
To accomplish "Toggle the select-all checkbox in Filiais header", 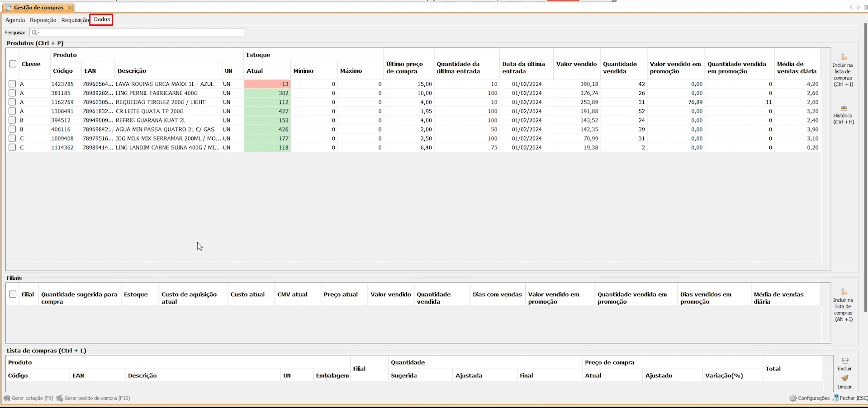I will click(13, 294).
